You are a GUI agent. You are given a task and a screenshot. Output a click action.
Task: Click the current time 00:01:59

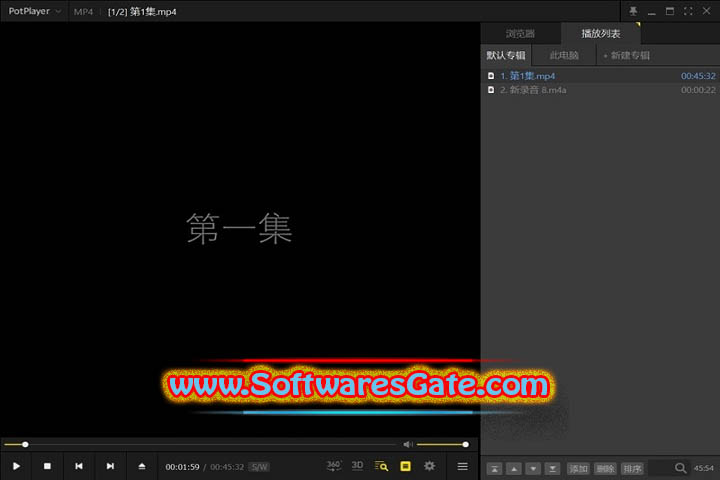tap(182, 467)
